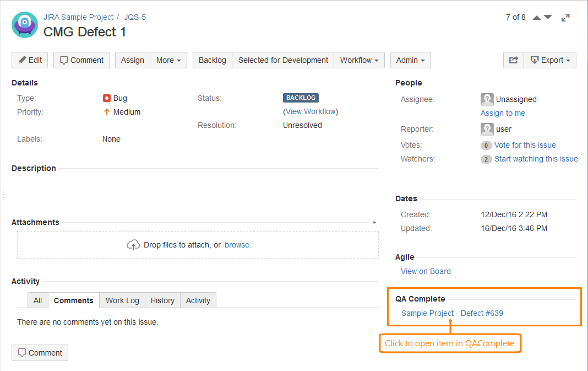Open the Workflow dropdown menu
The width and height of the screenshot is (588, 371).
tap(360, 60)
